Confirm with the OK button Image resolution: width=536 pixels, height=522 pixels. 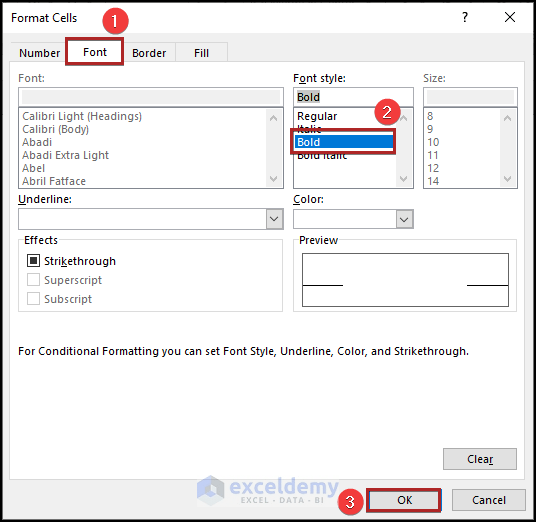tap(404, 500)
